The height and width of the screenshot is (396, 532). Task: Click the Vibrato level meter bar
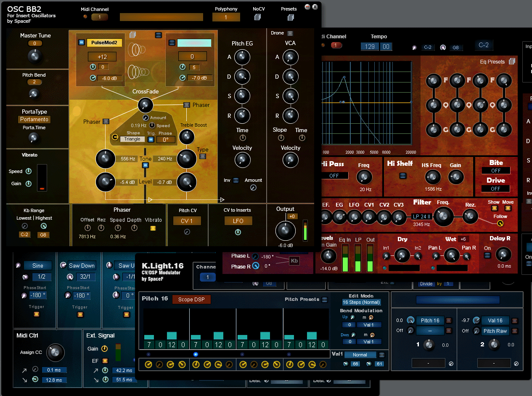tap(42, 178)
